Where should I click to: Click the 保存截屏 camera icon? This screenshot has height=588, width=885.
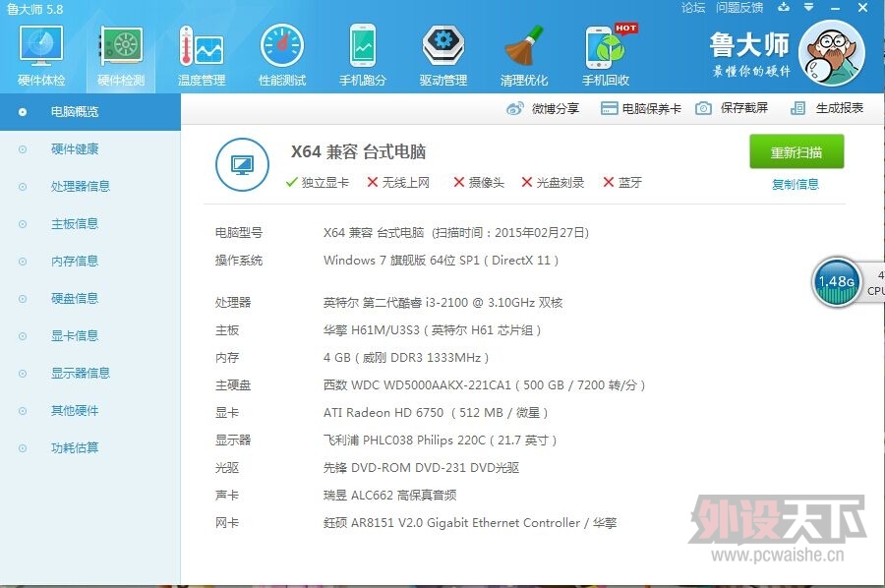[x=703, y=108]
